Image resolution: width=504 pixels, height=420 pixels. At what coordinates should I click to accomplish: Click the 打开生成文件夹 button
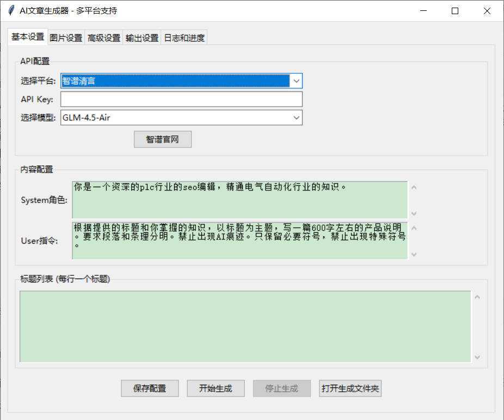click(350, 388)
